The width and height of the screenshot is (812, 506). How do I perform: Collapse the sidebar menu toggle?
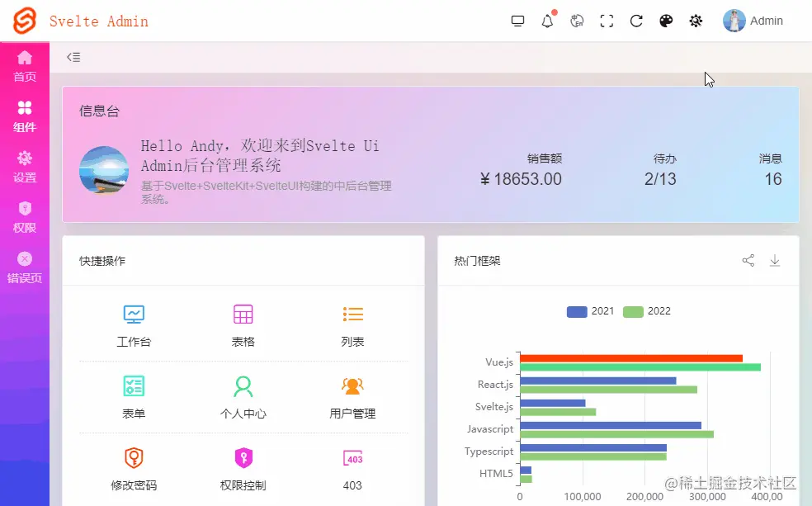[x=73, y=57]
